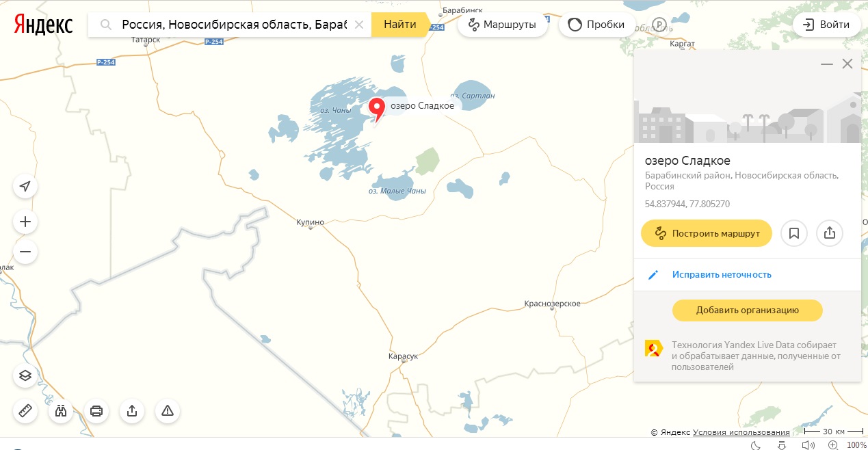Click the red pin on озеро Сладкое

(377, 109)
